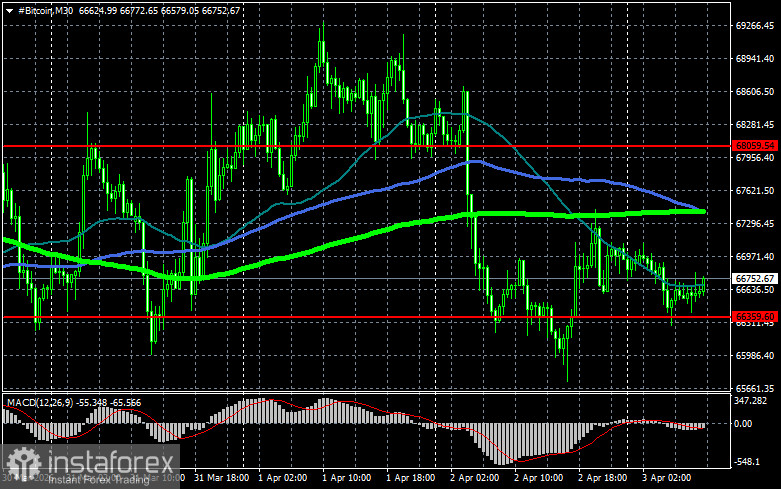
Task: Click the 67621.50 price axis label
Action: [x=755, y=191]
